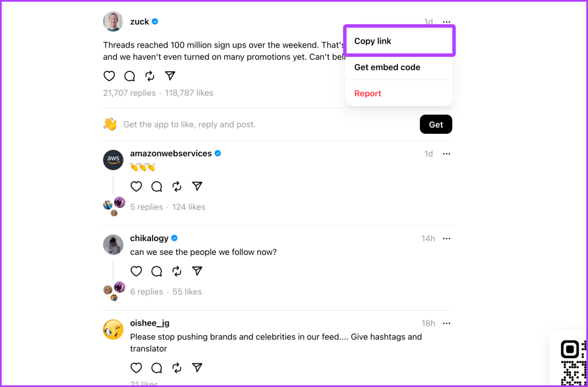588x387 pixels.
Task: Open three-dot menu on chikalogy's reply
Action: pyautogui.click(x=446, y=238)
